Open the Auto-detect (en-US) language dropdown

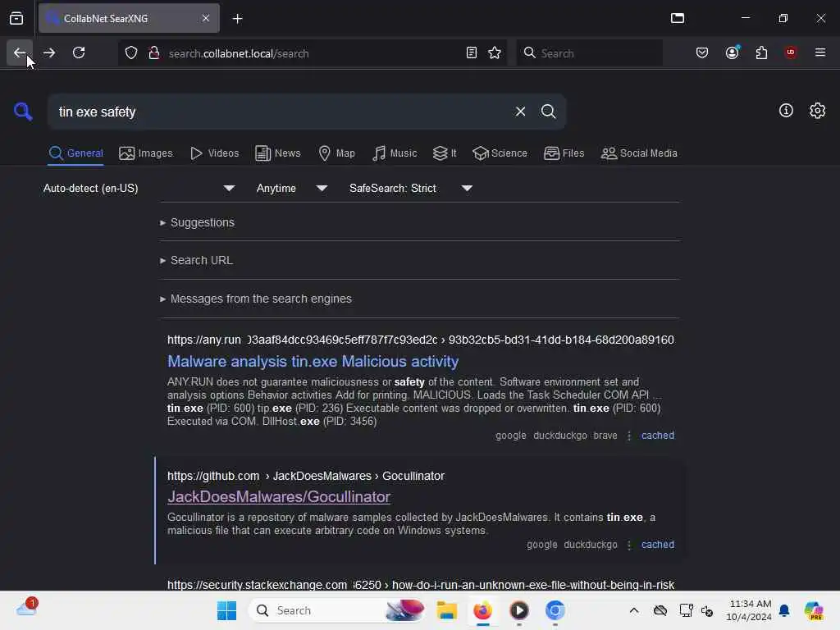coord(139,188)
